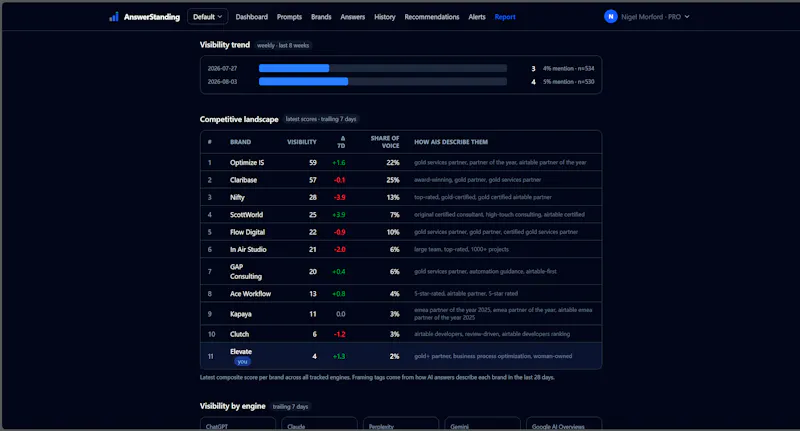Select the Claribase brand name
Image resolution: width=800 pixels, height=431 pixels.
click(243, 180)
